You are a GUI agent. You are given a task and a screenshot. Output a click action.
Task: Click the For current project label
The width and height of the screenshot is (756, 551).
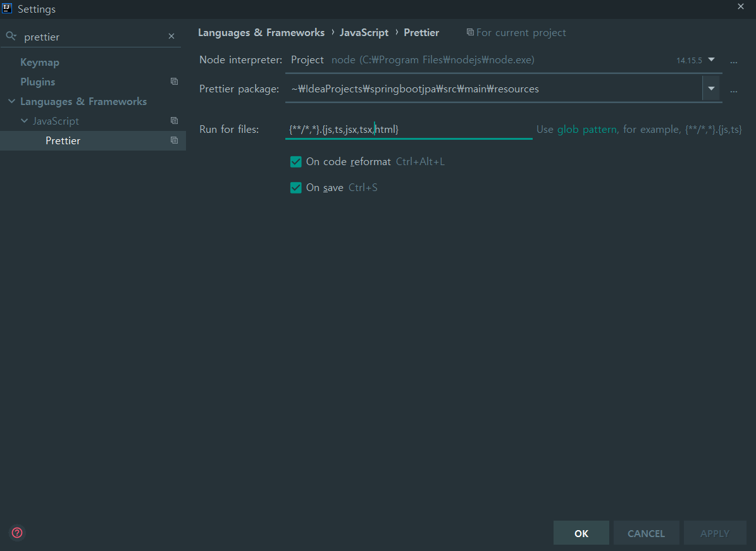pos(521,32)
